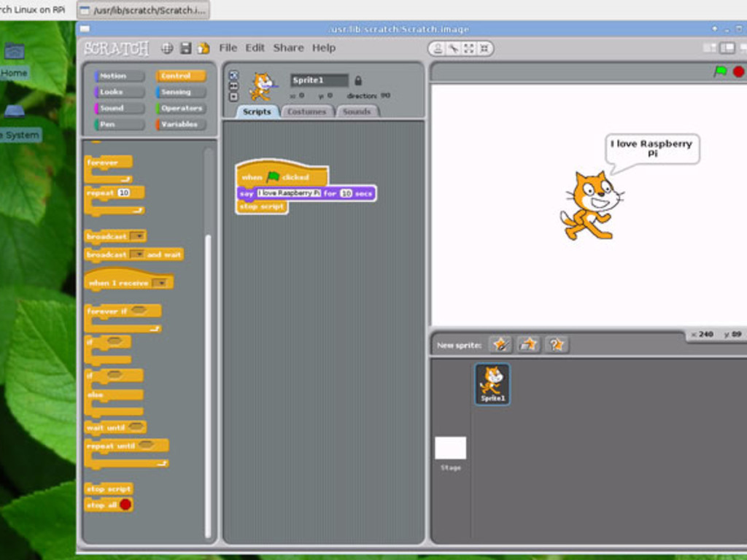Toggle the sprite lock icon
Image resolution: width=747 pixels, height=560 pixels.
click(358, 80)
